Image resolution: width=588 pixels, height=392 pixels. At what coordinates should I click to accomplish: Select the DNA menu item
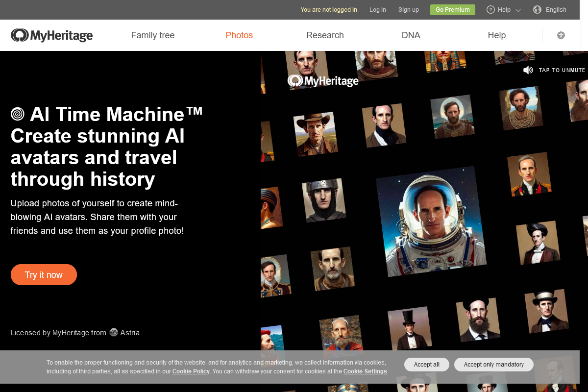click(x=411, y=35)
